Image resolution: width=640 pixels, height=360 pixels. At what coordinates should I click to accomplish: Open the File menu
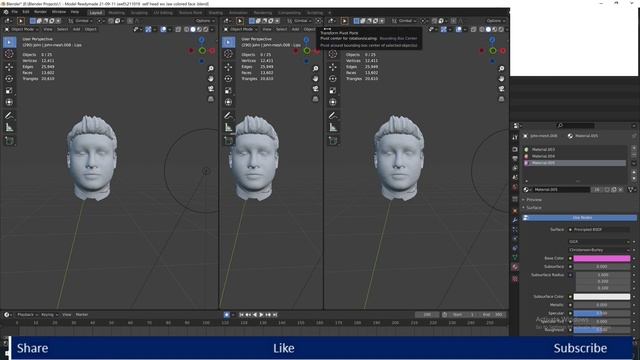(15, 12)
